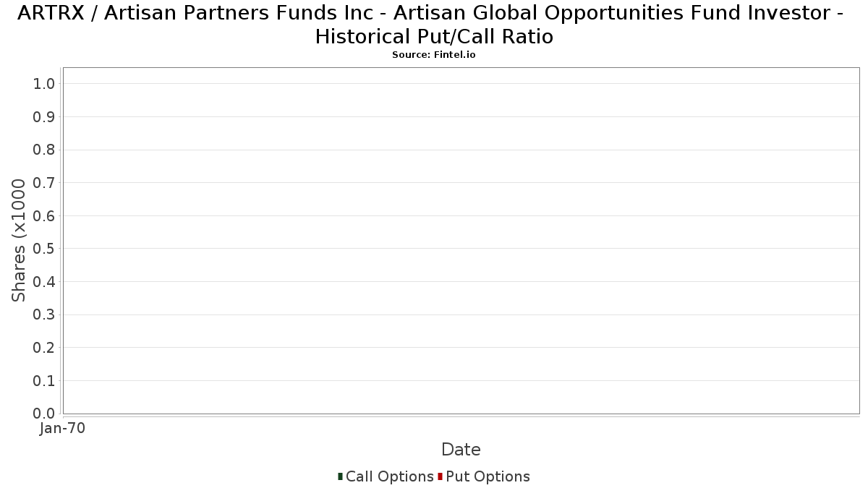Select the 0.6 y-axis tick label
Image resolution: width=868 pixels, height=488 pixels.
pos(44,216)
